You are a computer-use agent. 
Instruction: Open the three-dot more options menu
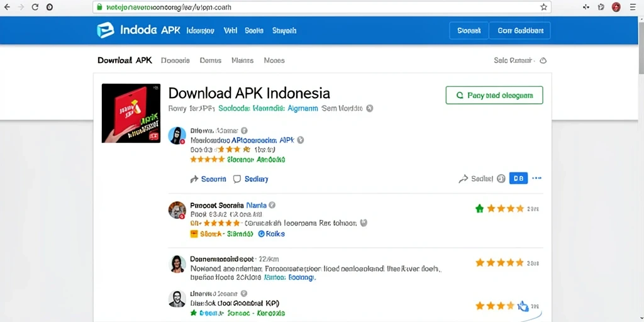click(x=537, y=178)
